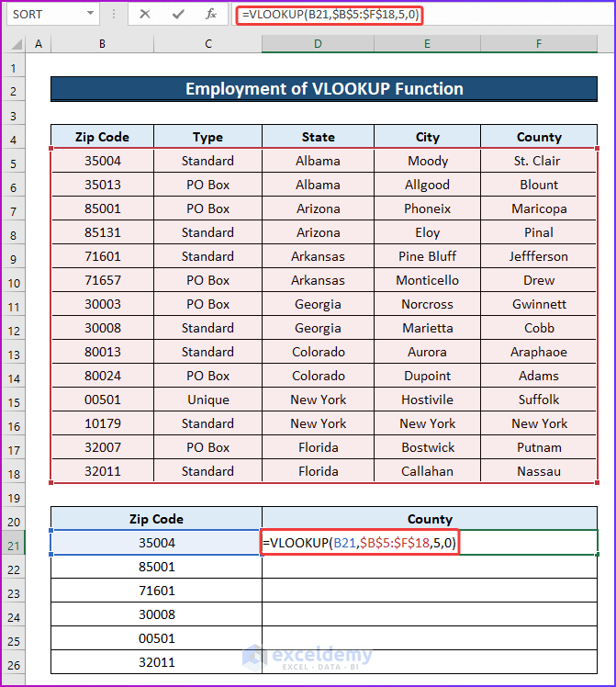Click zip code cell 71657

point(103,280)
